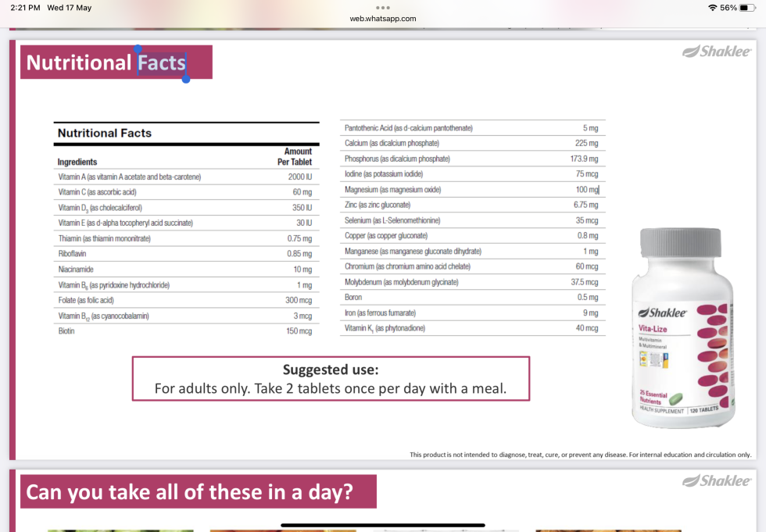
Task: Tap the 2000 IU value
Action: (300, 177)
